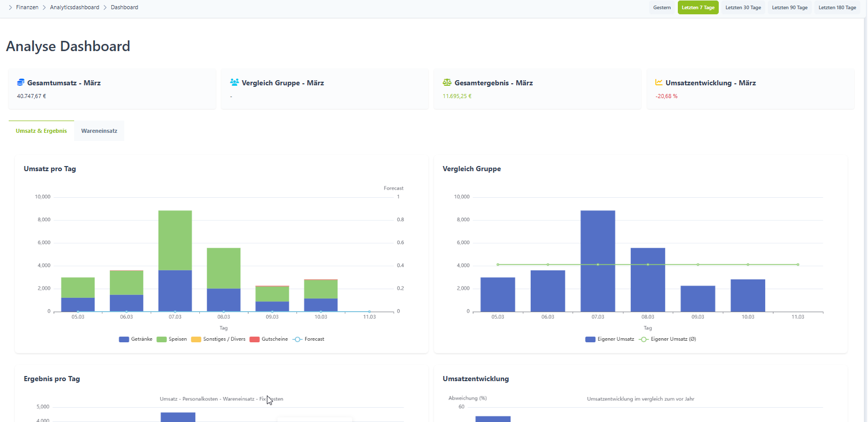Image resolution: width=868 pixels, height=422 pixels.
Task: Select the Letzten 180 Tage range
Action: [837, 8]
